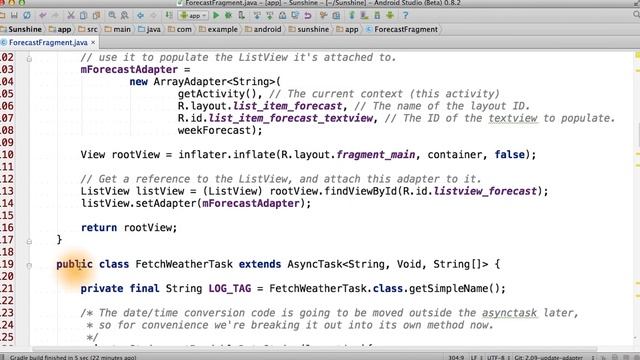The height and width of the screenshot is (360, 640).
Task: Close the ForecastFragment.java tab
Action: pyautogui.click(x=93, y=42)
